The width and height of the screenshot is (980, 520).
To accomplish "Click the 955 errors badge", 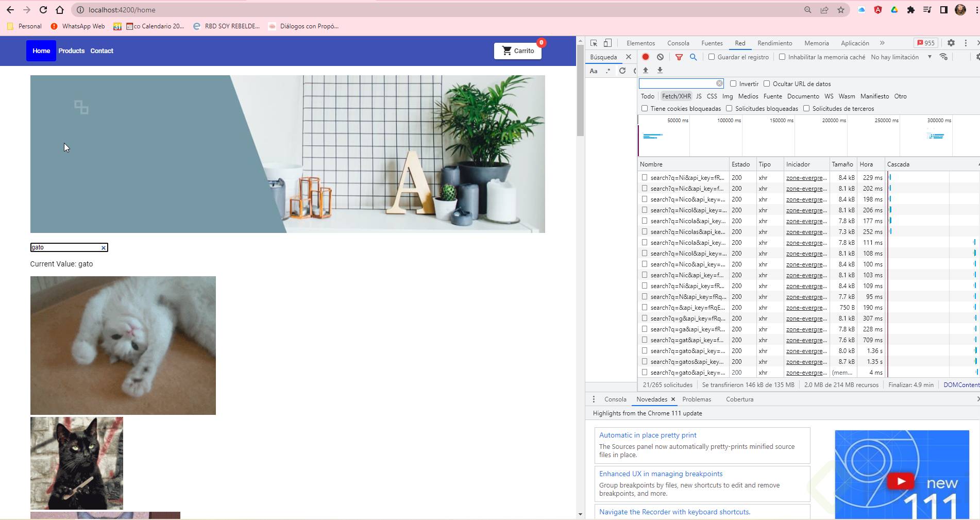I will [x=926, y=43].
